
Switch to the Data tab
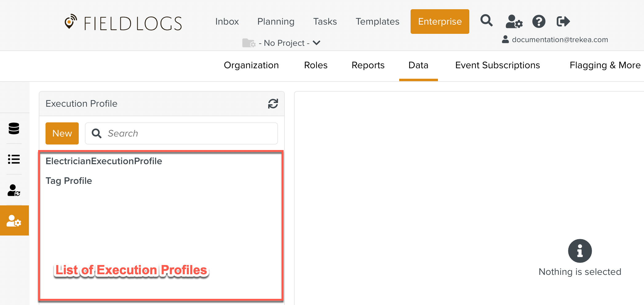click(418, 65)
